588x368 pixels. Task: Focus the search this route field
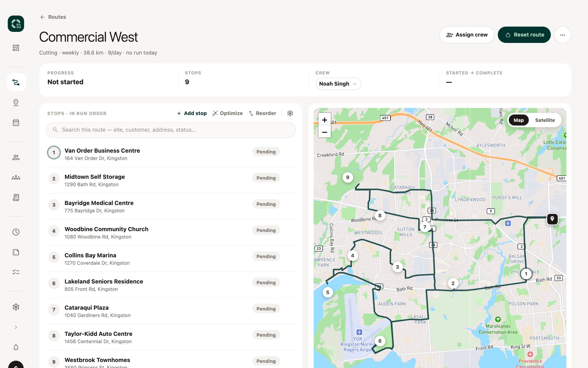(x=171, y=130)
